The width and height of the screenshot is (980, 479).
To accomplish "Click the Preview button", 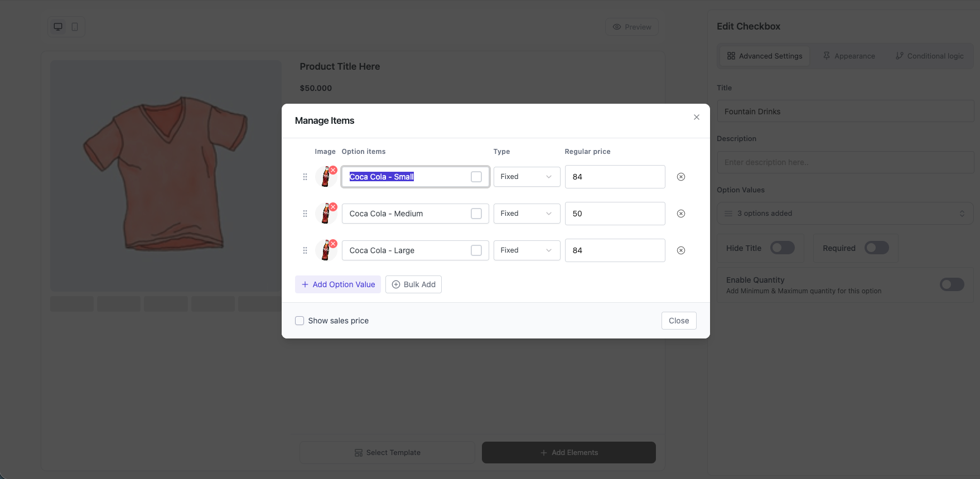I will coord(632,27).
